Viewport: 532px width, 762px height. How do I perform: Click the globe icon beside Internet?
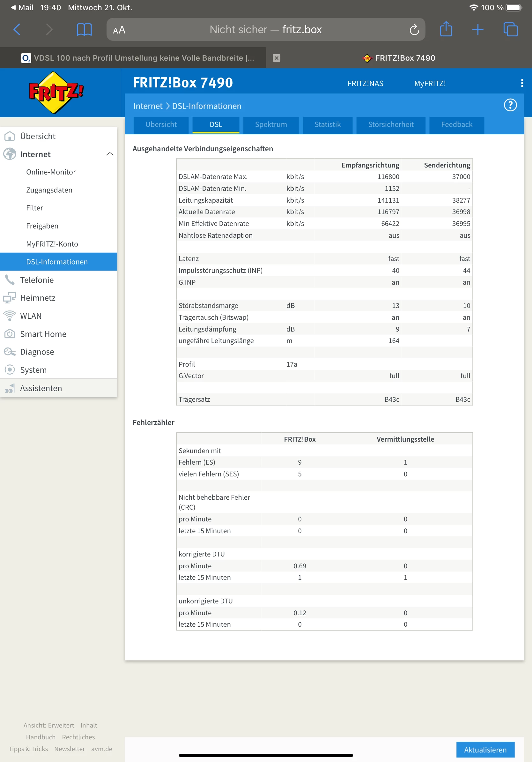click(10, 154)
